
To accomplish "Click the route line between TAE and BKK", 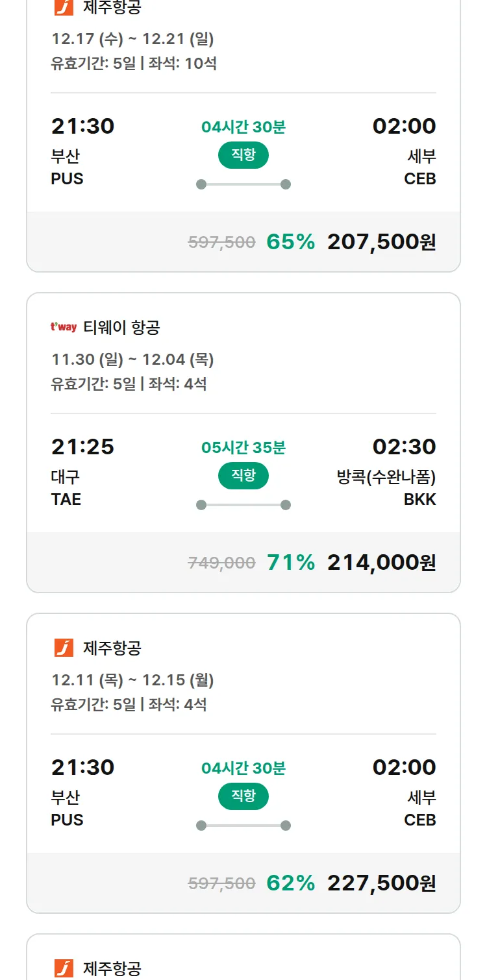I will [243, 505].
